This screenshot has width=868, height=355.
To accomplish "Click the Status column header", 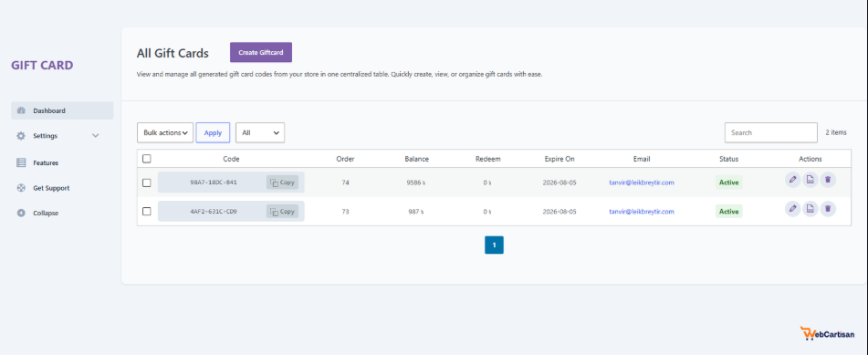I will point(728,159).
